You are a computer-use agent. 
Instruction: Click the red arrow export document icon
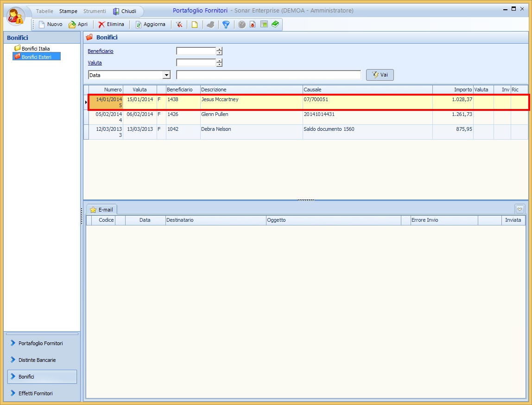coord(253,25)
